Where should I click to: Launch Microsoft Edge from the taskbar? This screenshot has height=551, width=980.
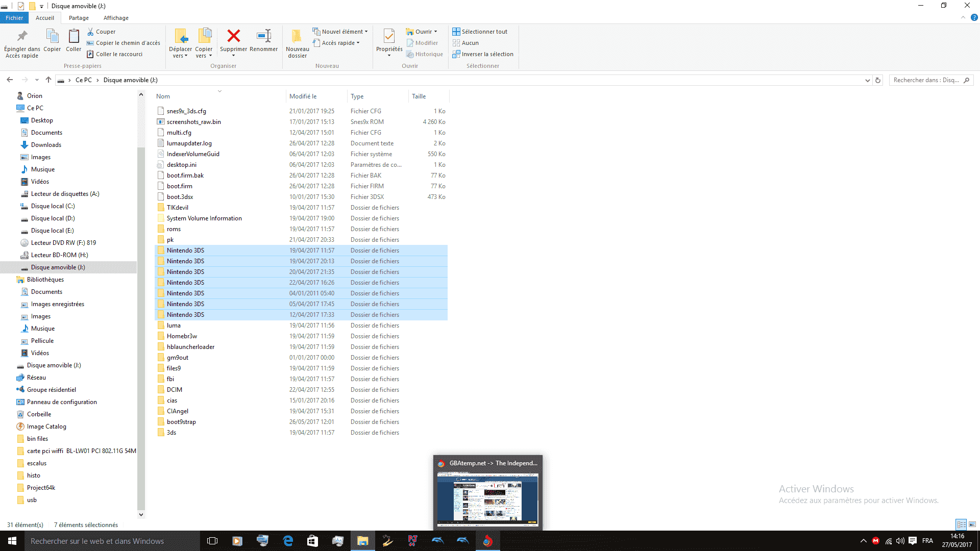(x=288, y=541)
